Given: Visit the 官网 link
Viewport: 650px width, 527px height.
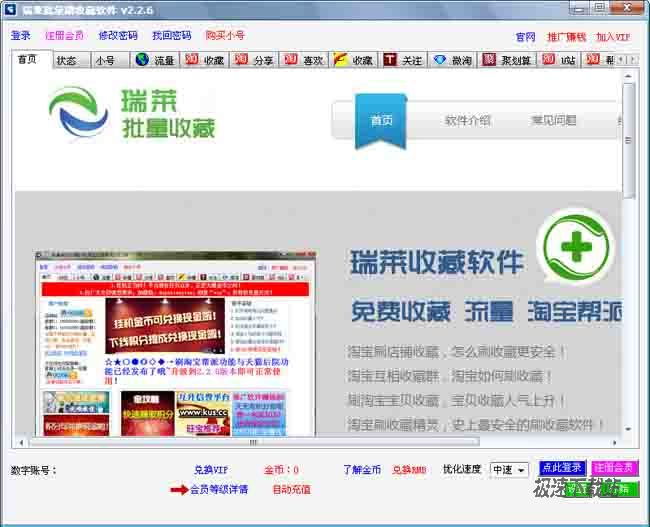Looking at the screenshot, I should pos(525,37).
